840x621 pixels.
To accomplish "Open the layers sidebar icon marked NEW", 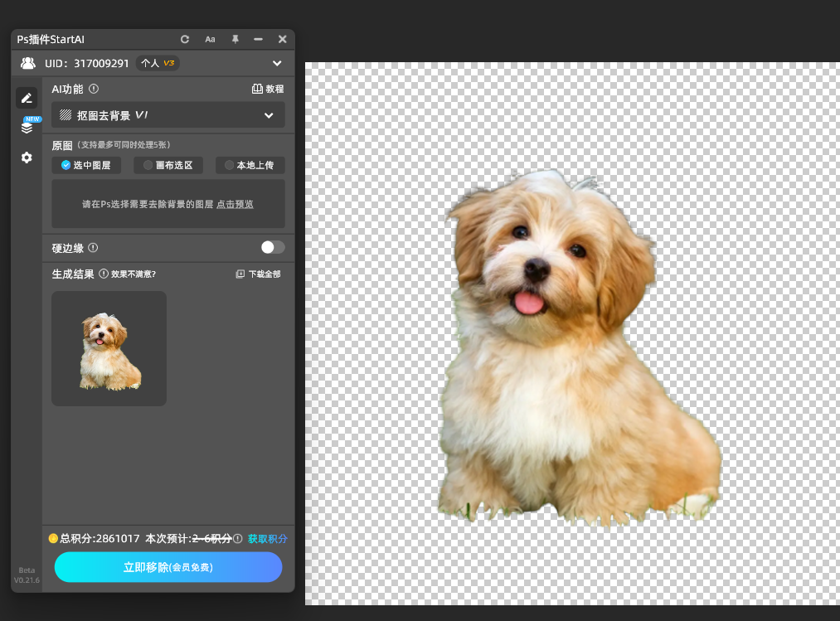I will coord(27,128).
